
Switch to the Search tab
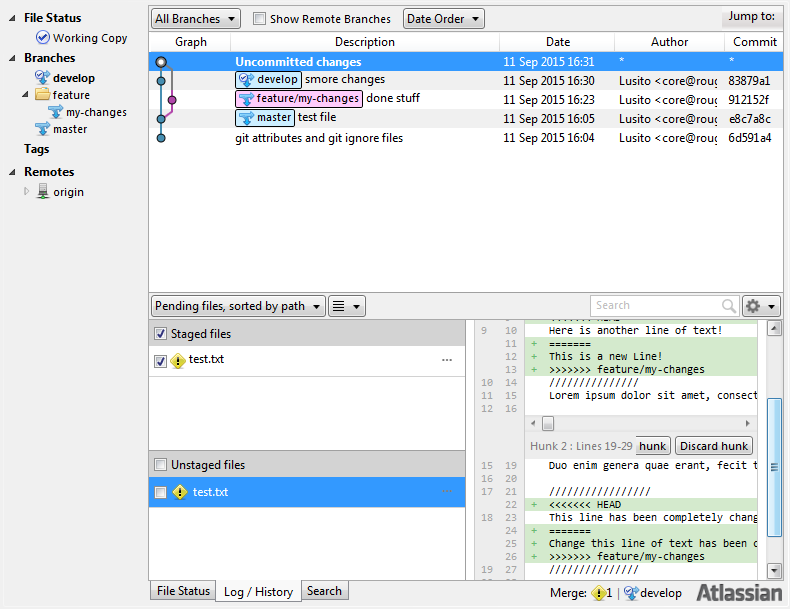tap(324, 591)
